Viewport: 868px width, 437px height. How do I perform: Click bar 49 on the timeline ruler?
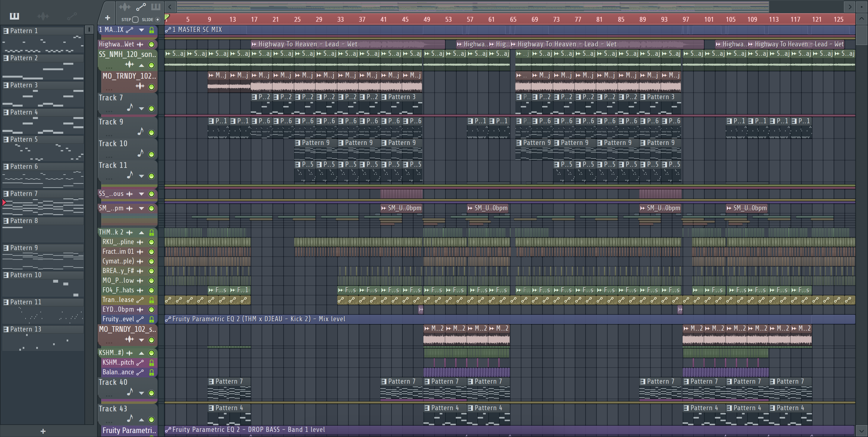pyautogui.click(x=426, y=19)
